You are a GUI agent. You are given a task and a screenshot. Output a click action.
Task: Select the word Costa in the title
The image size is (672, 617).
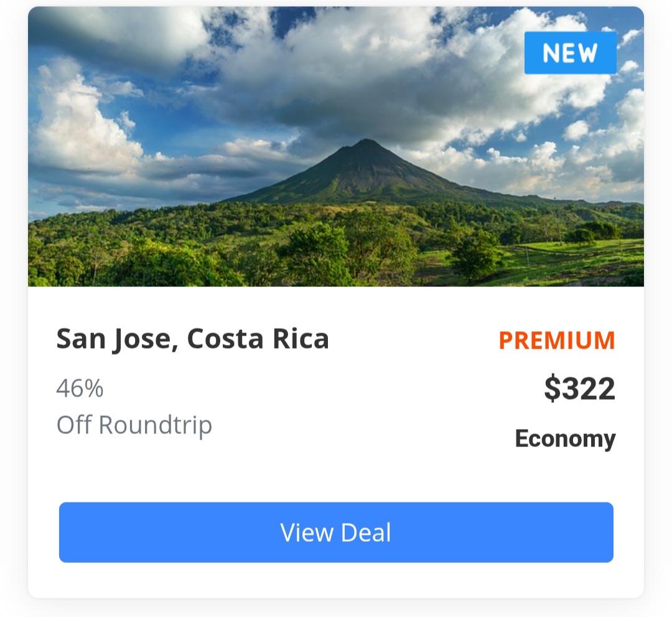[225, 339]
